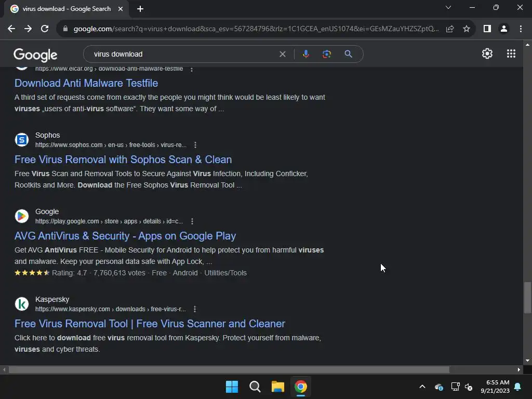Clear the search box text
The width and height of the screenshot is (532, 399).
282,54
